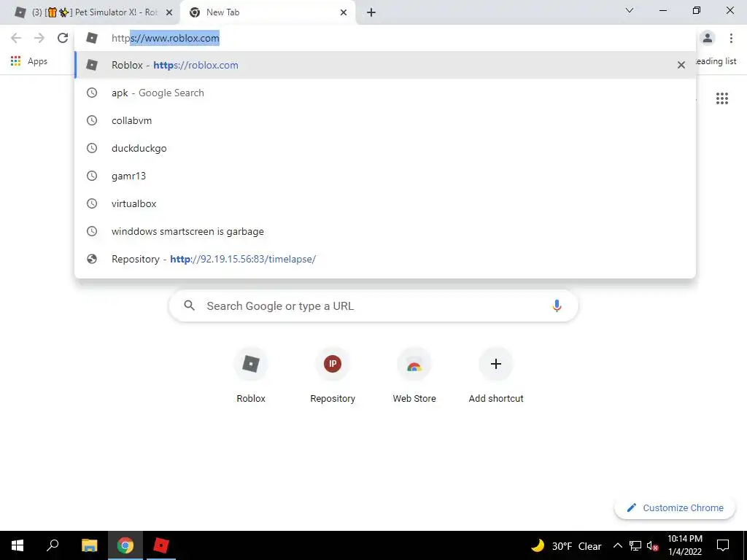Pick the winddows smartscreen is garbage suggestion
This screenshot has height=560, width=747.
(x=385, y=231)
